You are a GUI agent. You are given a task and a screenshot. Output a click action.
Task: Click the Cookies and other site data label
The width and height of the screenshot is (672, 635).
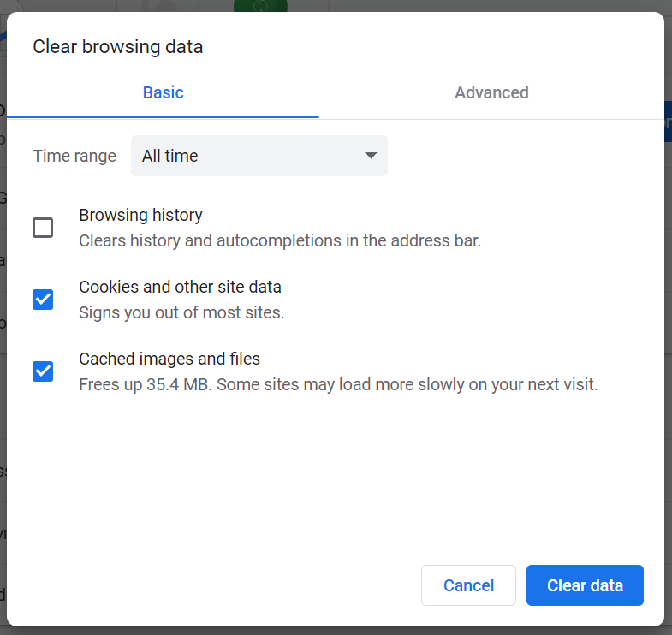tap(180, 287)
